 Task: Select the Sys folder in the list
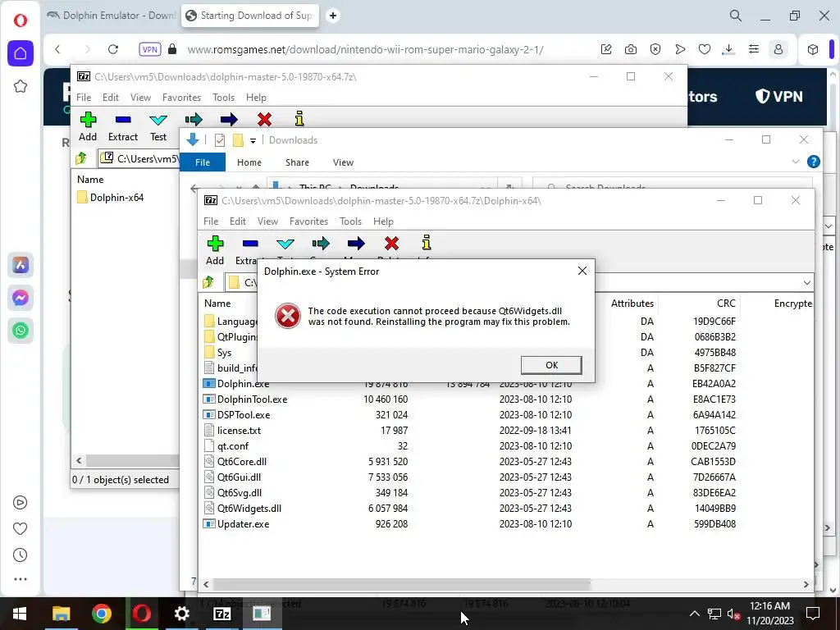tap(224, 353)
